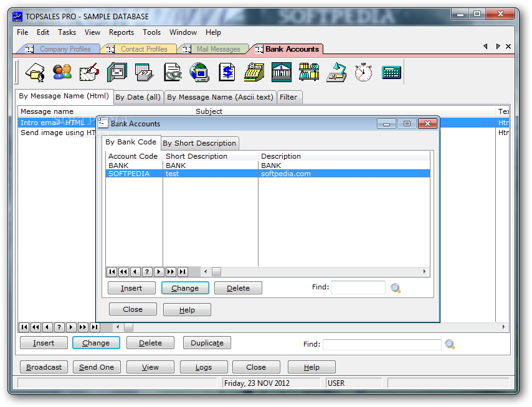Click the TopSales Pro title bar application icon

tap(17, 16)
